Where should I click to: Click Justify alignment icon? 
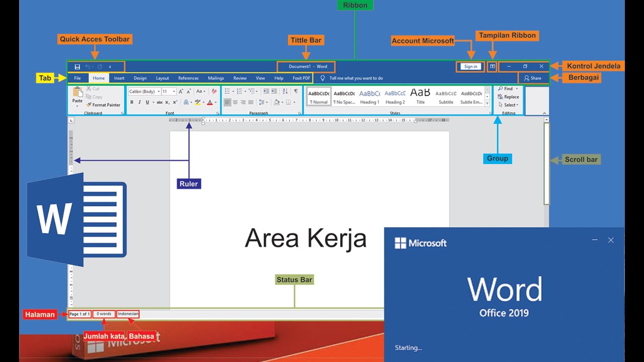(x=251, y=102)
